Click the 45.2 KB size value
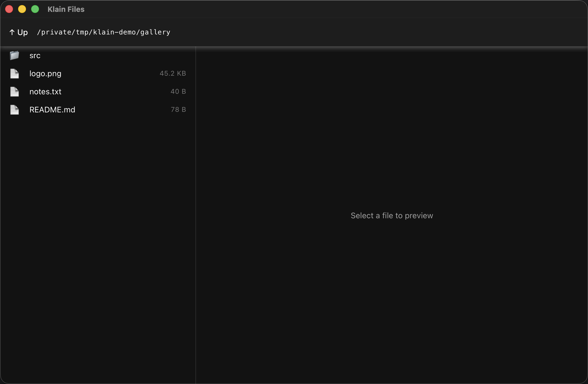 pyautogui.click(x=173, y=73)
